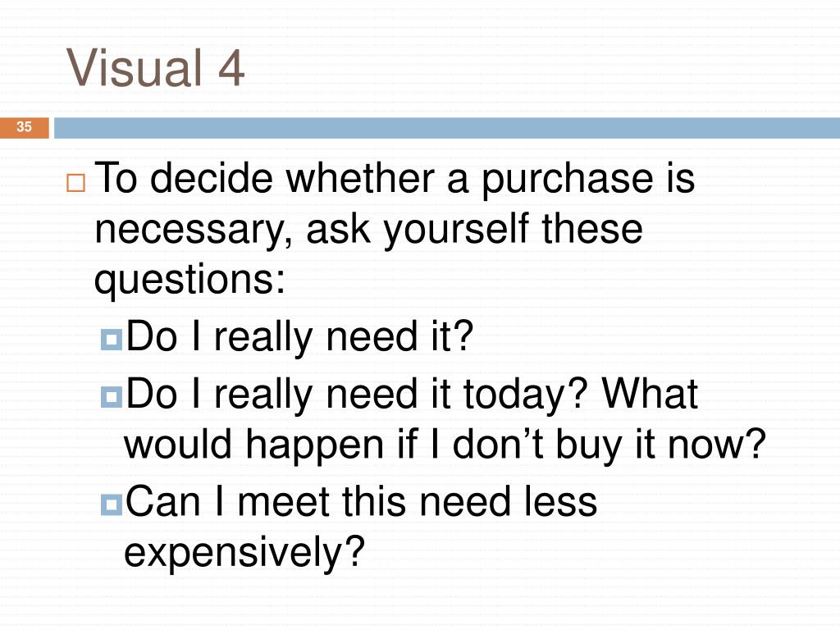Click the blue horizontal divider bar
840x630 pixels.
[x=447, y=128]
